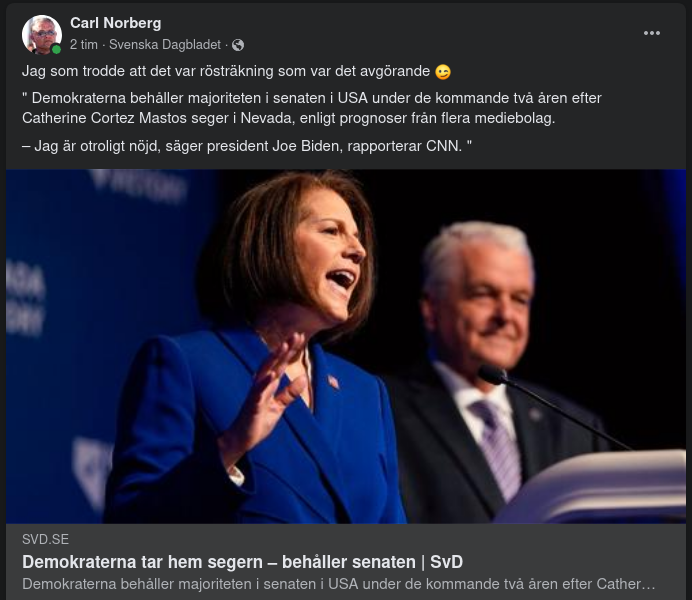Click the green online status dot
The width and height of the screenshot is (692, 600).
[x=57, y=49]
